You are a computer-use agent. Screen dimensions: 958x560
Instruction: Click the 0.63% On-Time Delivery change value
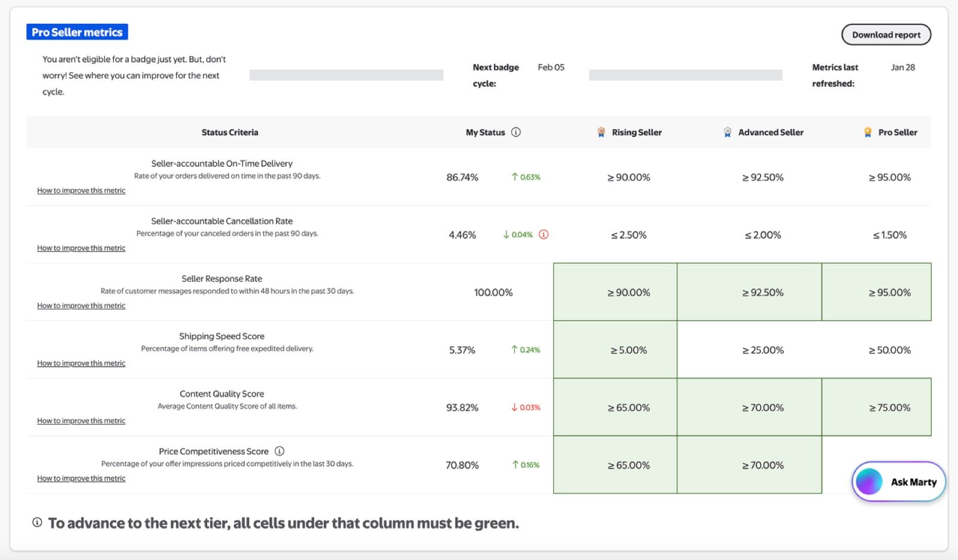(530, 177)
